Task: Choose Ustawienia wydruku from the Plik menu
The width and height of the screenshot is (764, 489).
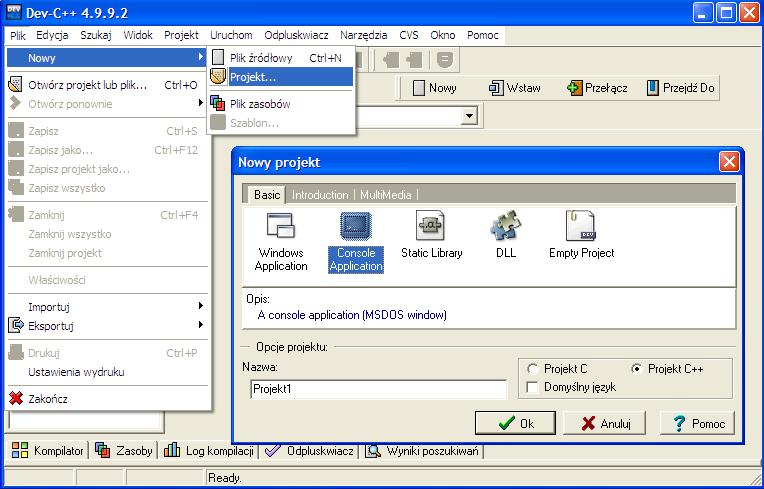Action: tap(108, 372)
